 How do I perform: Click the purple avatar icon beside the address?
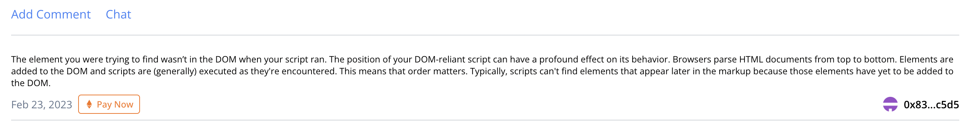[x=890, y=105]
